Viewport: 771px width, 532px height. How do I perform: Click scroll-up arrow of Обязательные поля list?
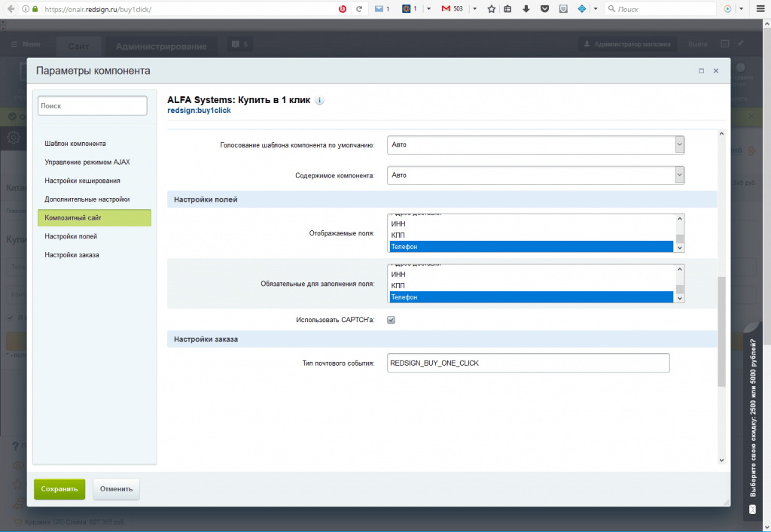(680, 269)
